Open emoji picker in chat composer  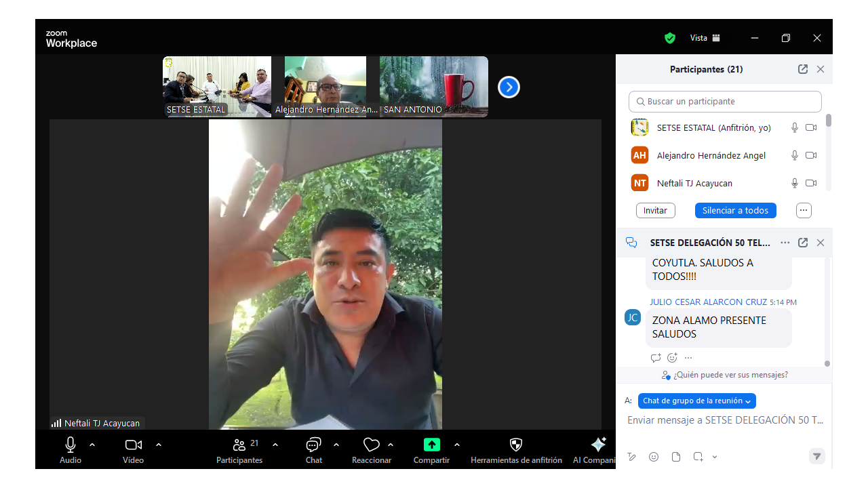coord(654,457)
